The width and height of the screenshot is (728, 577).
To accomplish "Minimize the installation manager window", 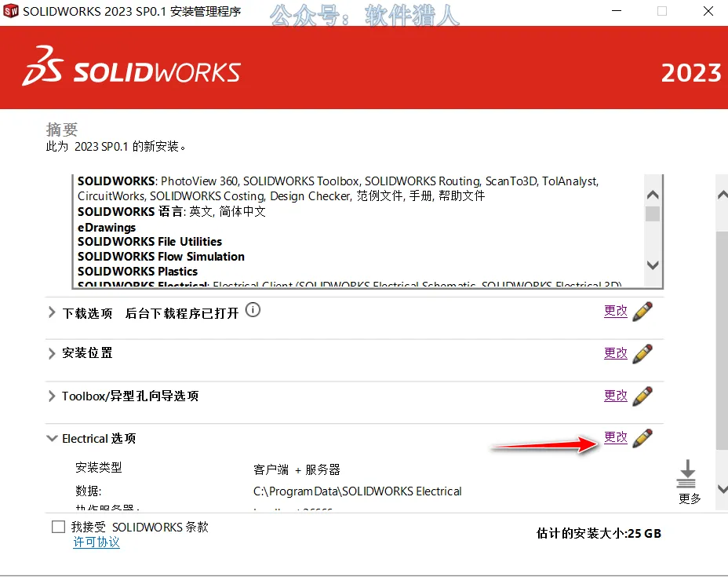I will 617,11.
